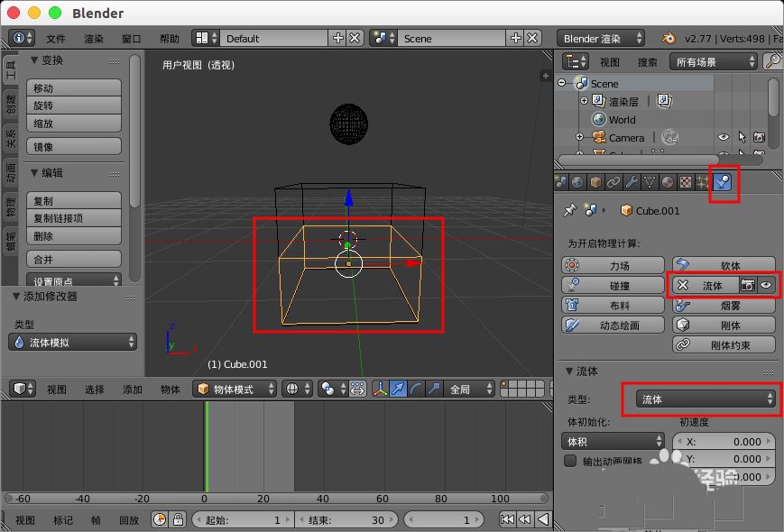Toggle the Camera visibility eye in the Outliner
Screen dimensions: 784x532
coord(723,138)
